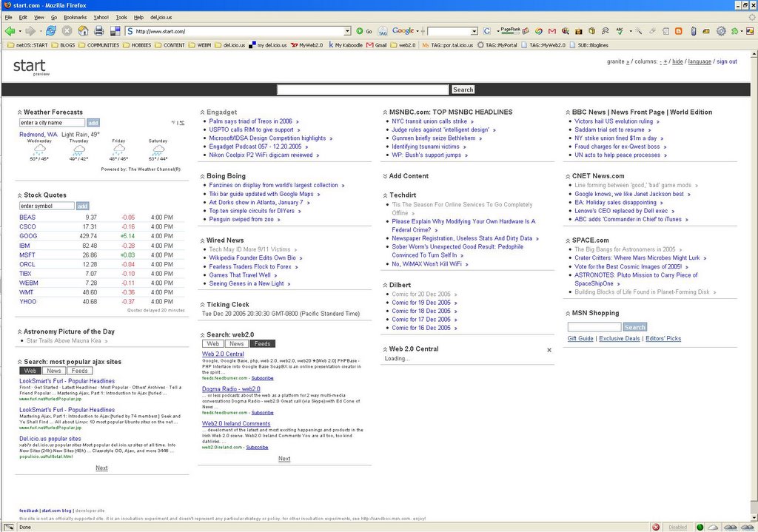Click the 'enter symbol' stock field
The height and width of the screenshot is (532, 758).
pos(47,206)
